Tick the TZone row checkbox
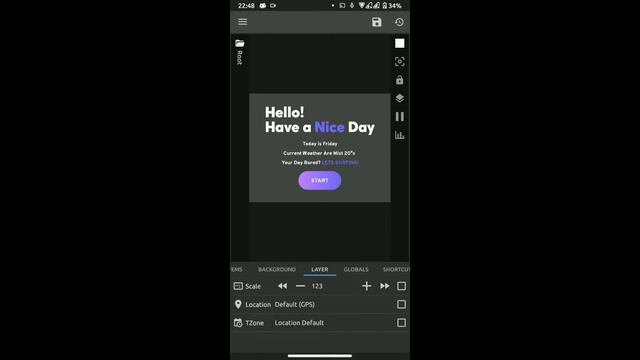The image size is (640, 360). coord(401,323)
